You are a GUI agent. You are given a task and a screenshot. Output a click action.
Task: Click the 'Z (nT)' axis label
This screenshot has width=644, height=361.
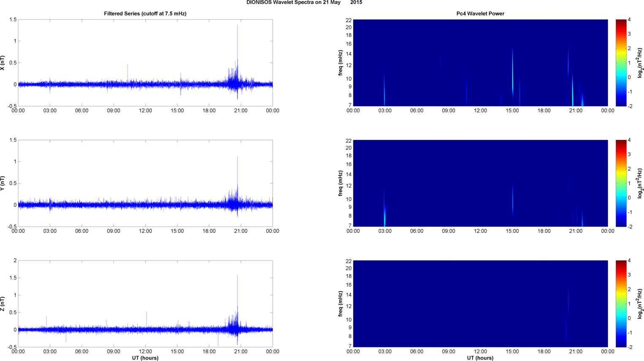3,304
